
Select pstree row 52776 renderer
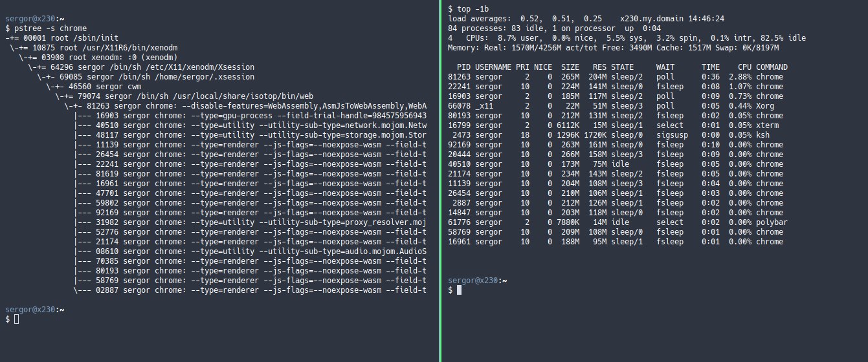pyautogui.click(x=249, y=232)
